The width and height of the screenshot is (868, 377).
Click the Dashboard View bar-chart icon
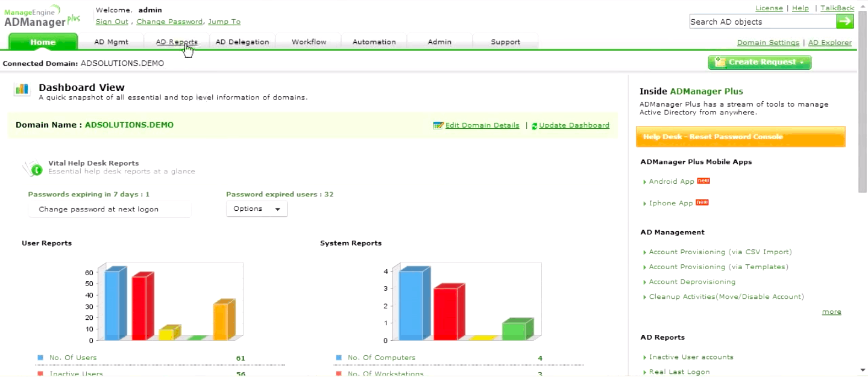[x=22, y=89]
